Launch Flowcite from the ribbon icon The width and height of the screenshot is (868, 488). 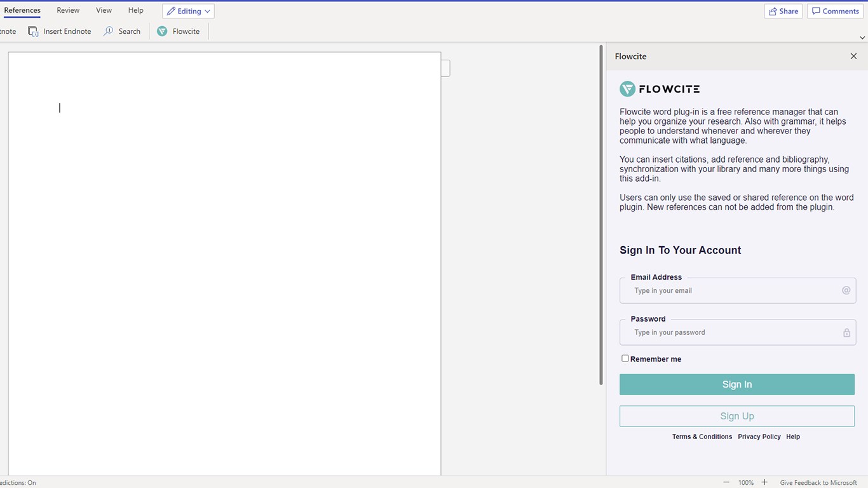pos(162,31)
